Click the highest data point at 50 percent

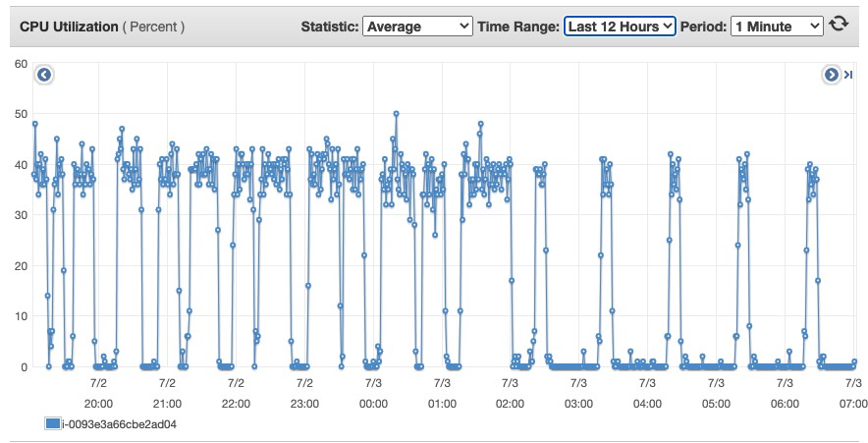[396, 113]
